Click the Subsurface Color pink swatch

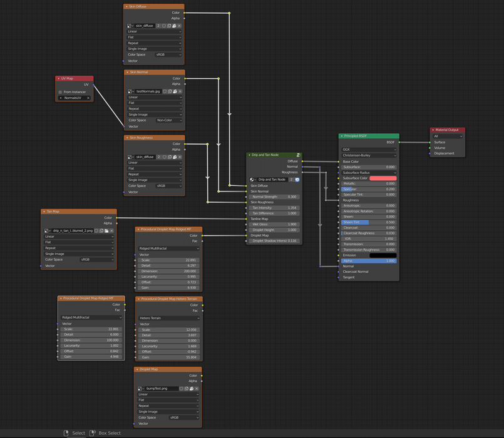383,178
